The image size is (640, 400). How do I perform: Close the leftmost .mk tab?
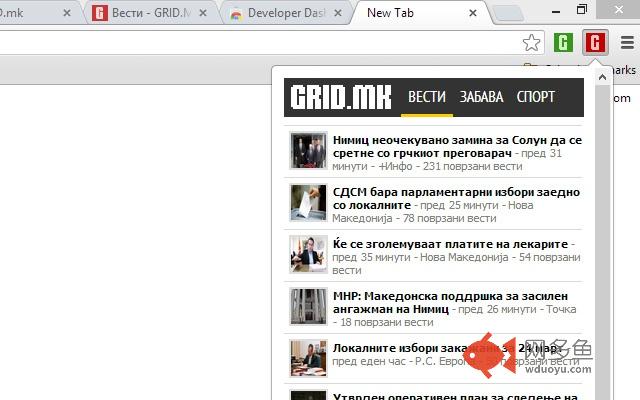tap(67, 13)
